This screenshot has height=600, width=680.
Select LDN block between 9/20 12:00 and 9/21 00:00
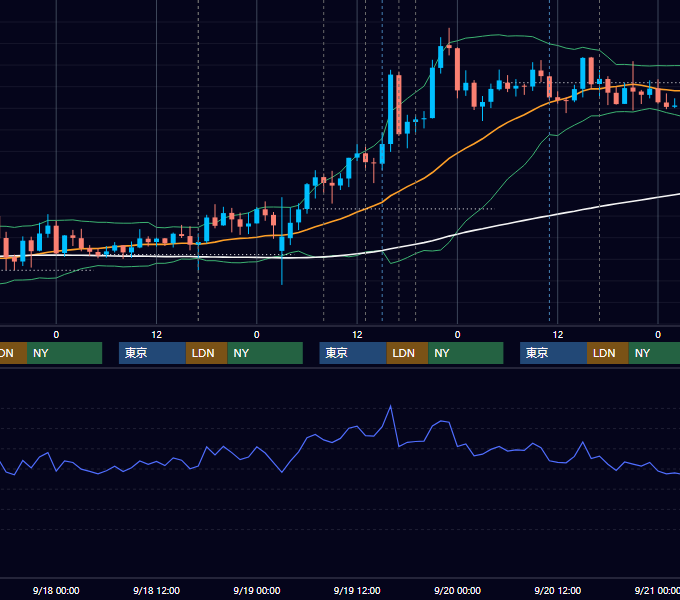pyautogui.click(x=608, y=353)
